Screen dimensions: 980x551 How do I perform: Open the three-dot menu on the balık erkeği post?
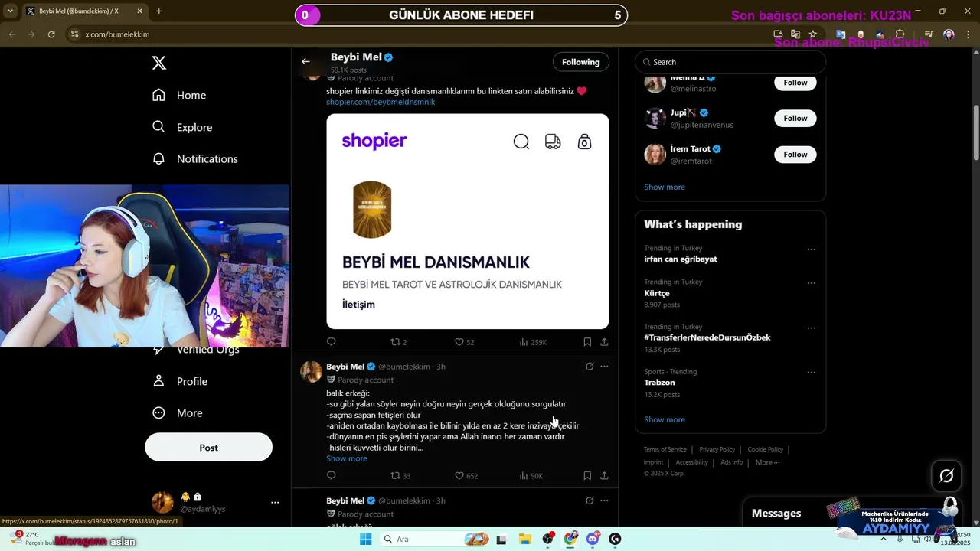pyautogui.click(x=604, y=367)
